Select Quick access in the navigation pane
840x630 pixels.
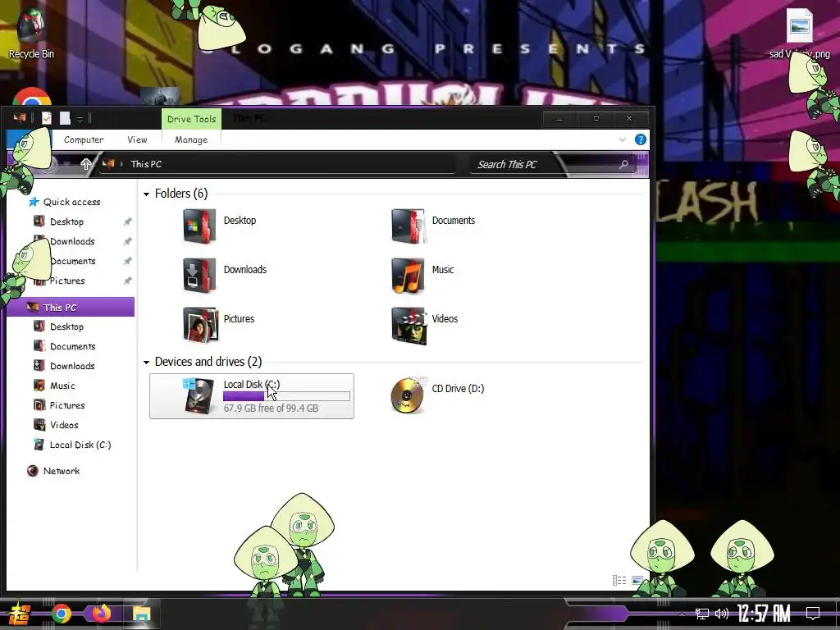[x=72, y=202]
